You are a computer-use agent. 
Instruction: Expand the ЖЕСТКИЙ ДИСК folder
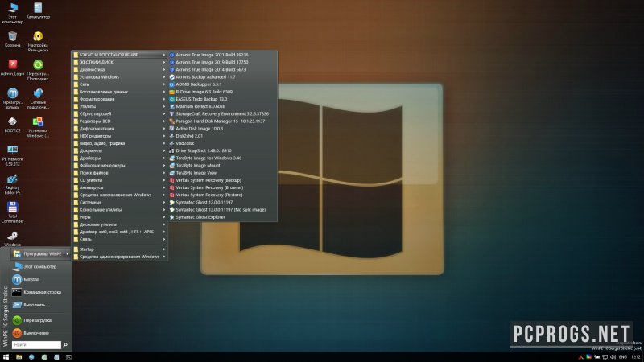pos(119,62)
